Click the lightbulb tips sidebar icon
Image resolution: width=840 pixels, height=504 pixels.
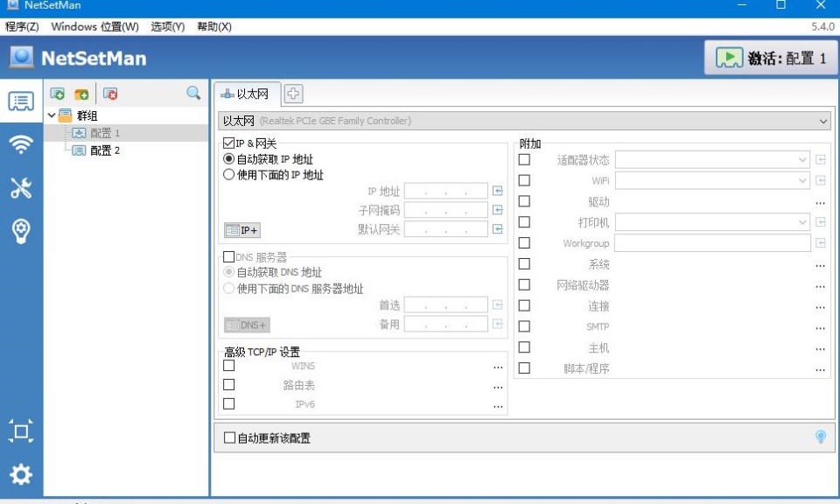[x=21, y=231]
